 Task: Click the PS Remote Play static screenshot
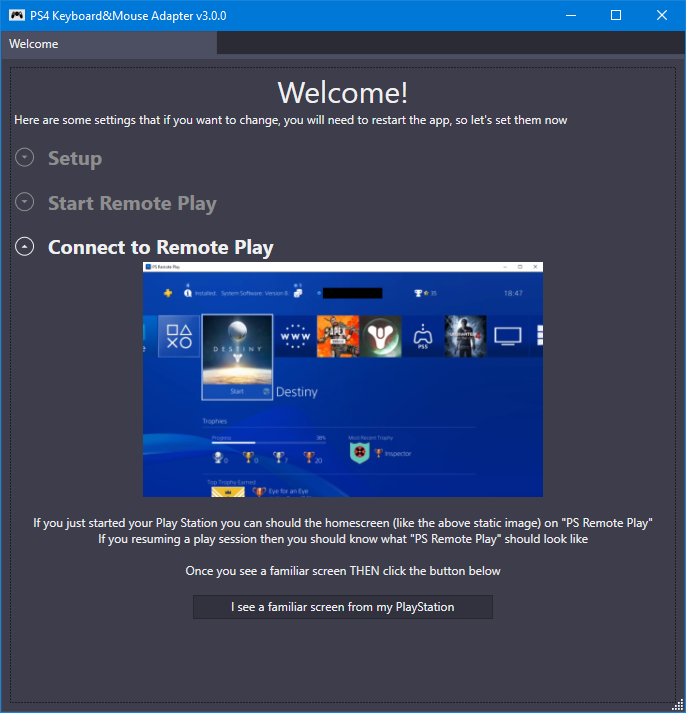(343, 380)
